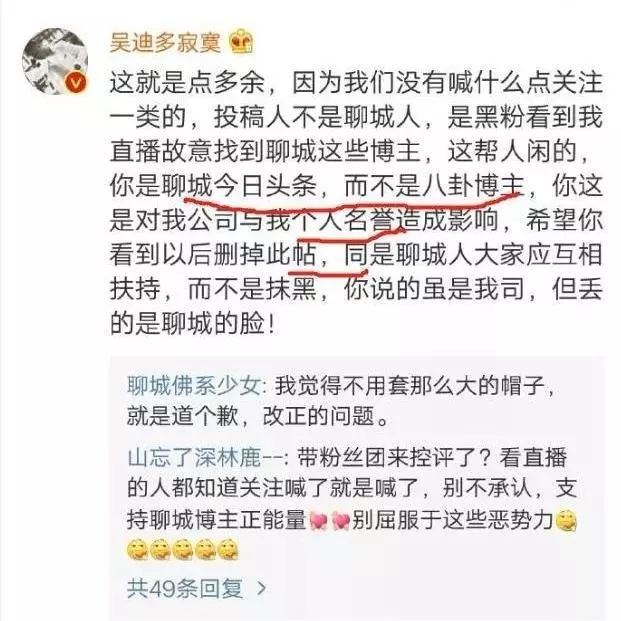
Task: Click the second pink heart emoji
Action: pyautogui.click(x=340, y=521)
